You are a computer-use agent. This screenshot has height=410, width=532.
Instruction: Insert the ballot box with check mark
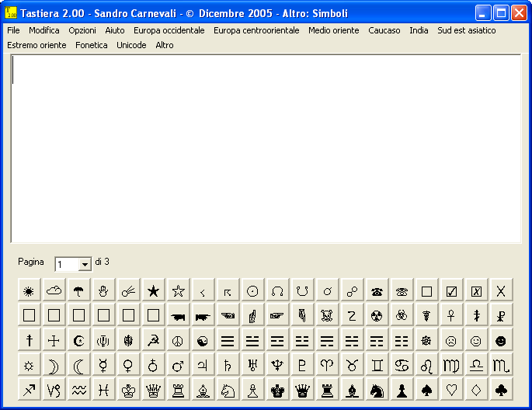(451, 290)
